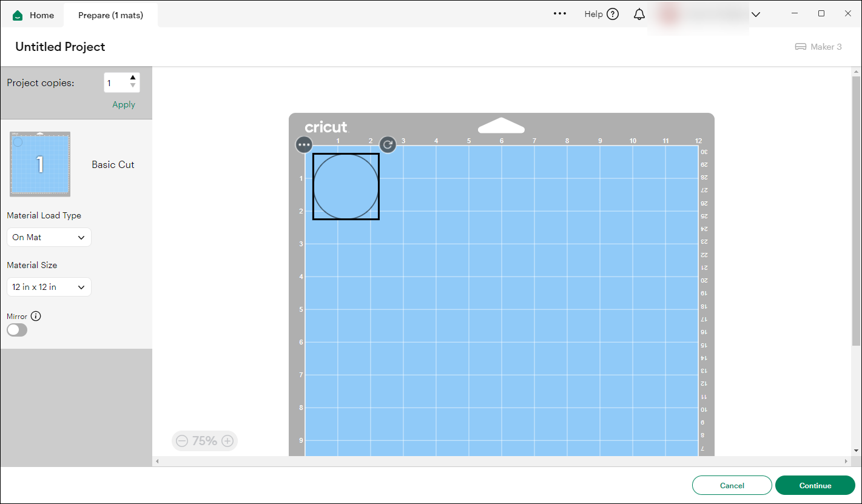
Task: Decrease project copies with down arrow
Action: pos(133,86)
